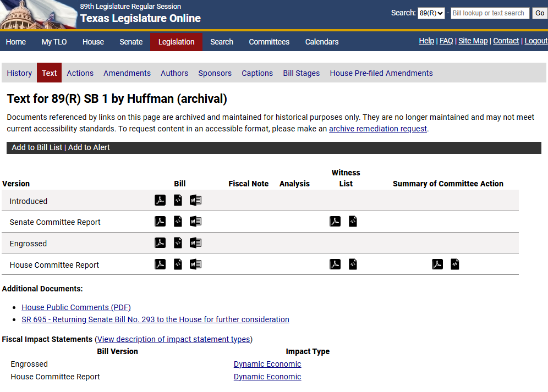The width and height of the screenshot is (548, 392).
Task: Open the Word document for the Introduced version
Action: [x=195, y=200]
